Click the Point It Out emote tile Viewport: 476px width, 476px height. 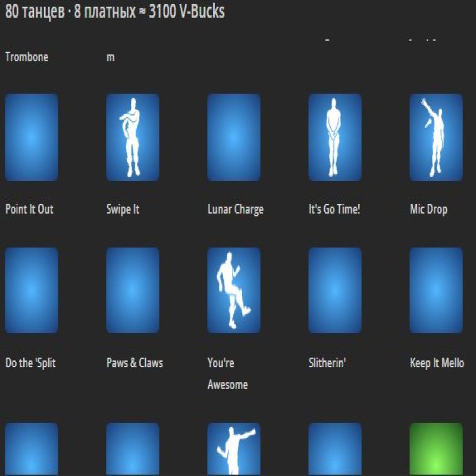click(32, 137)
